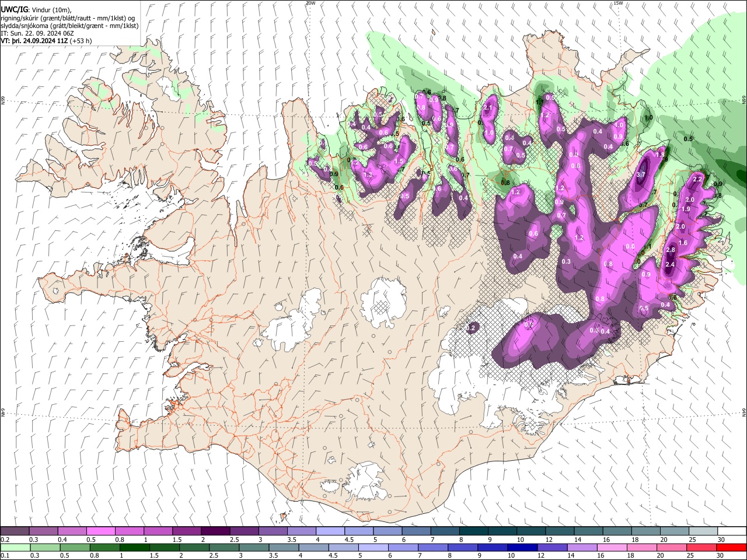Select the 15W longitude label at the top edge
The height and width of the screenshot is (560, 747).
[x=618, y=3]
